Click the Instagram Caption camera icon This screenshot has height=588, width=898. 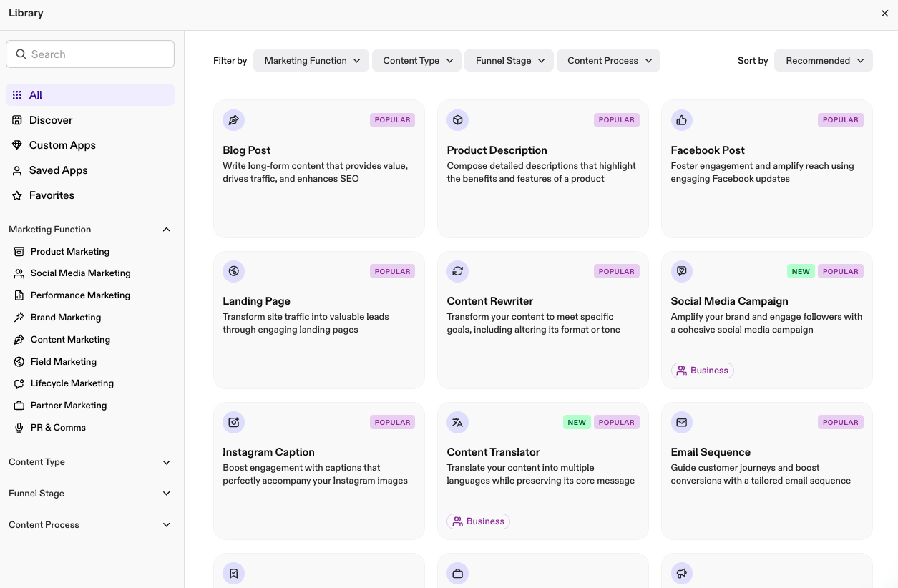point(233,422)
